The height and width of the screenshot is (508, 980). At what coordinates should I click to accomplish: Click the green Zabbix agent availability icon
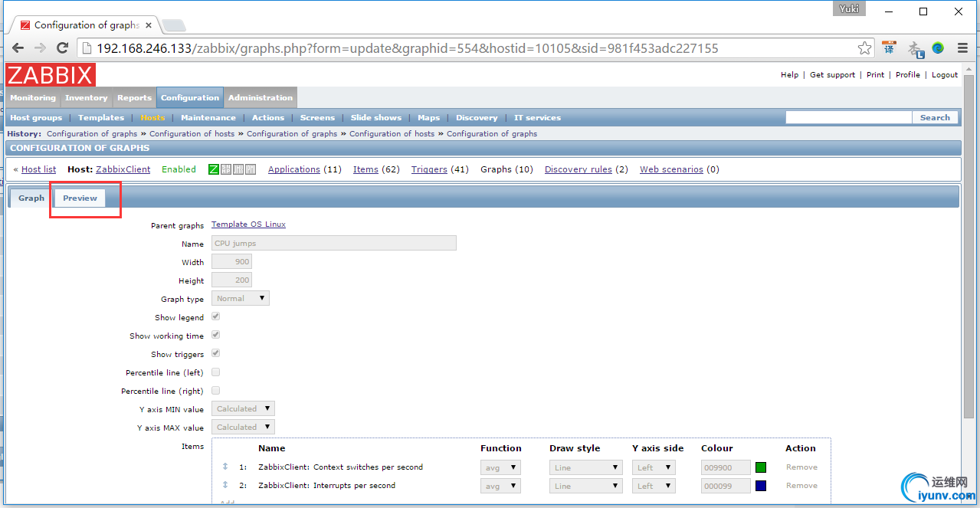tap(214, 169)
